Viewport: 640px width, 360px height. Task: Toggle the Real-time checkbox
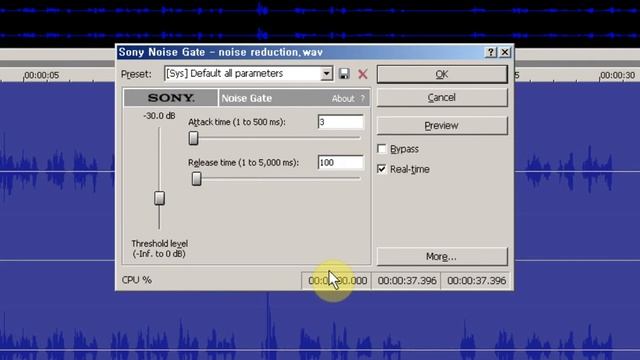pyautogui.click(x=382, y=169)
